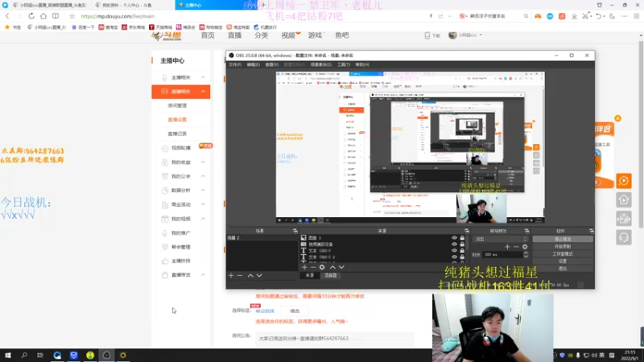The height and width of the screenshot is (362, 644).
Task: Go to the 分类 nav item on Douyu
Action: coord(261,35)
